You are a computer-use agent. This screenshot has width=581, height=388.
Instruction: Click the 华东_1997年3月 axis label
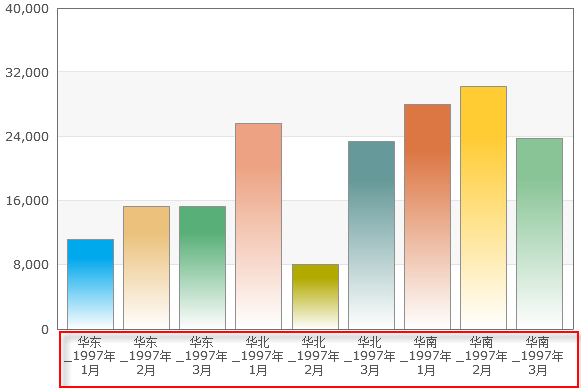[202, 356]
